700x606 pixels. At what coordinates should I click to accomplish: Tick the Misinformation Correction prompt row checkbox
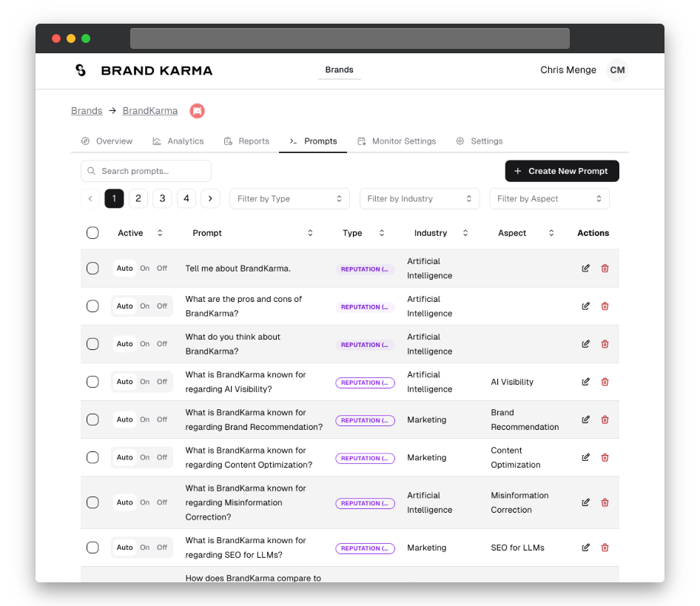pos(92,502)
